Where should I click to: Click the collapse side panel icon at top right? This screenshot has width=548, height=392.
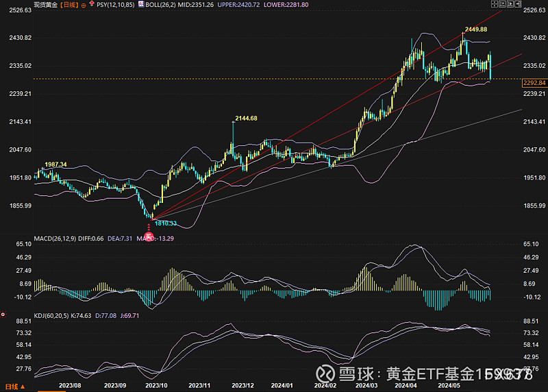coord(518,4)
